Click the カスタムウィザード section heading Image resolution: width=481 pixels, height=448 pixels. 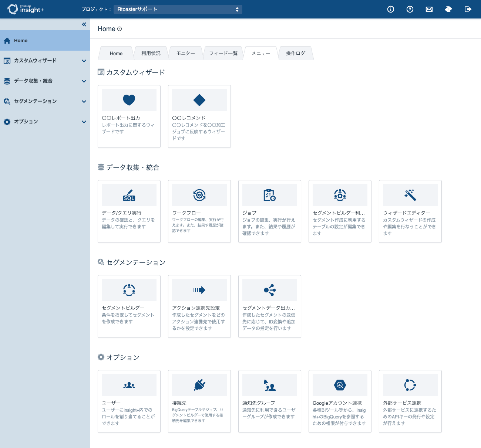pyautogui.click(x=135, y=72)
